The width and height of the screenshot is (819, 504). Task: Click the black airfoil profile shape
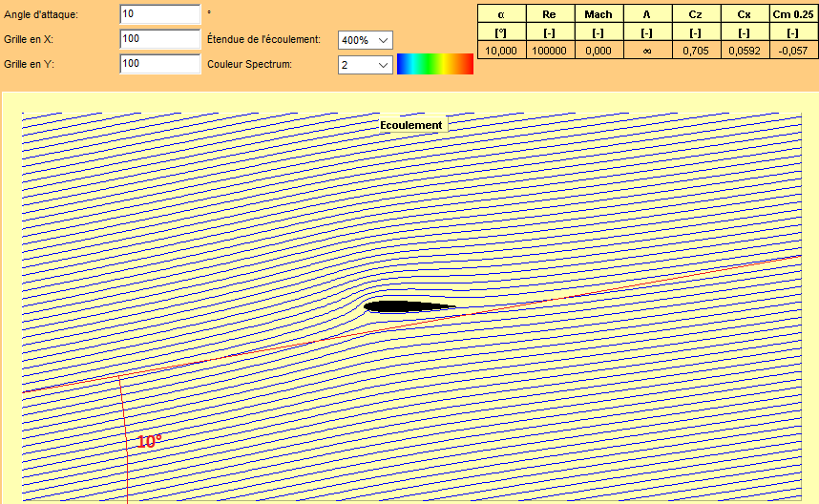click(x=409, y=307)
